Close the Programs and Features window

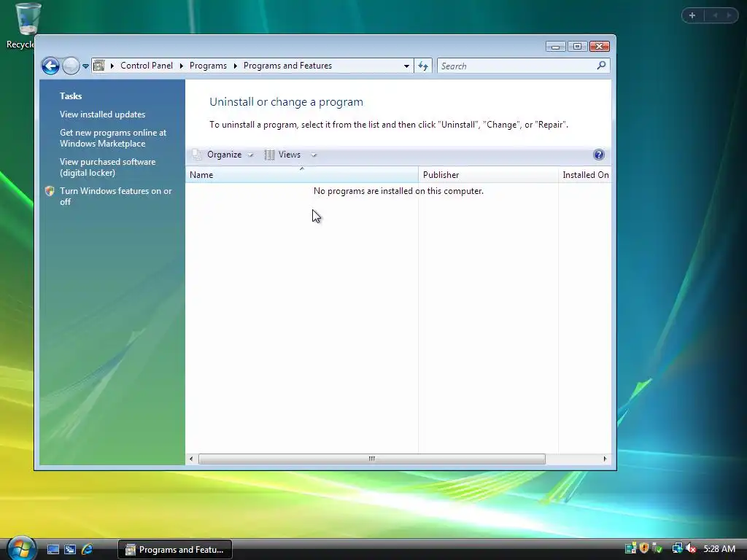pyautogui.click(x=600, y=46)
